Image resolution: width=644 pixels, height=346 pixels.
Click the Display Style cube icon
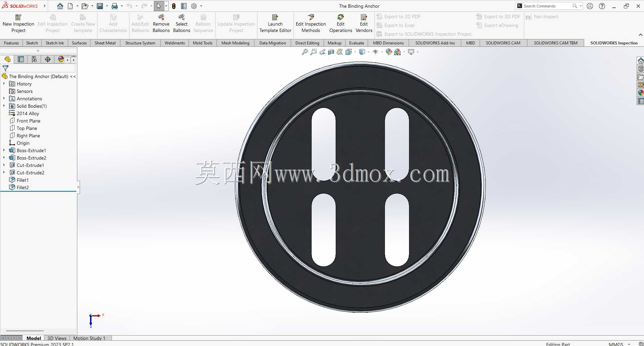[362, 52]
